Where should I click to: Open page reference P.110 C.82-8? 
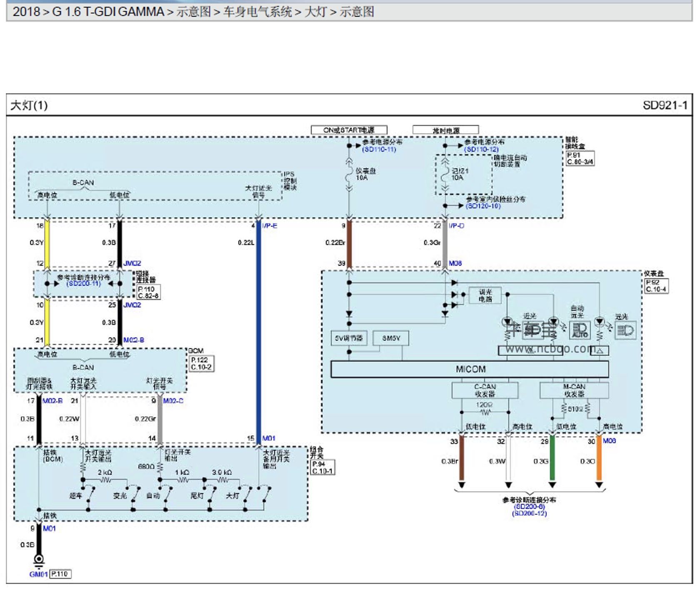148,292
